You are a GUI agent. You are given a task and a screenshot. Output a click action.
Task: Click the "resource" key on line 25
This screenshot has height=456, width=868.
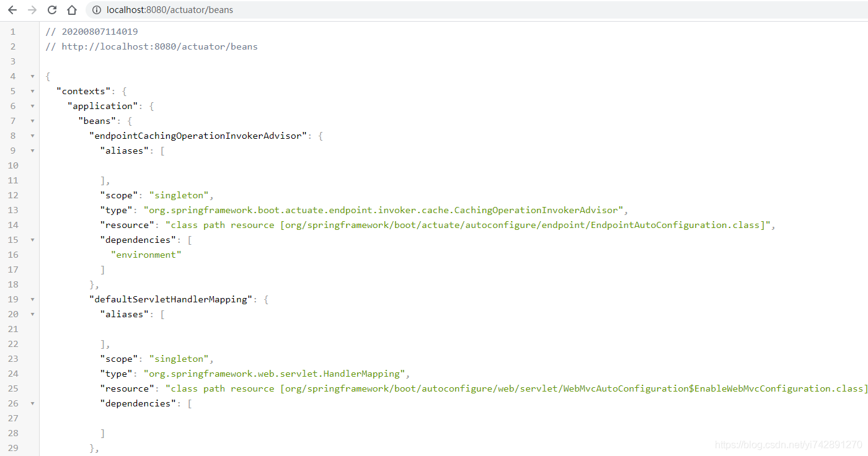click(127, 388)
